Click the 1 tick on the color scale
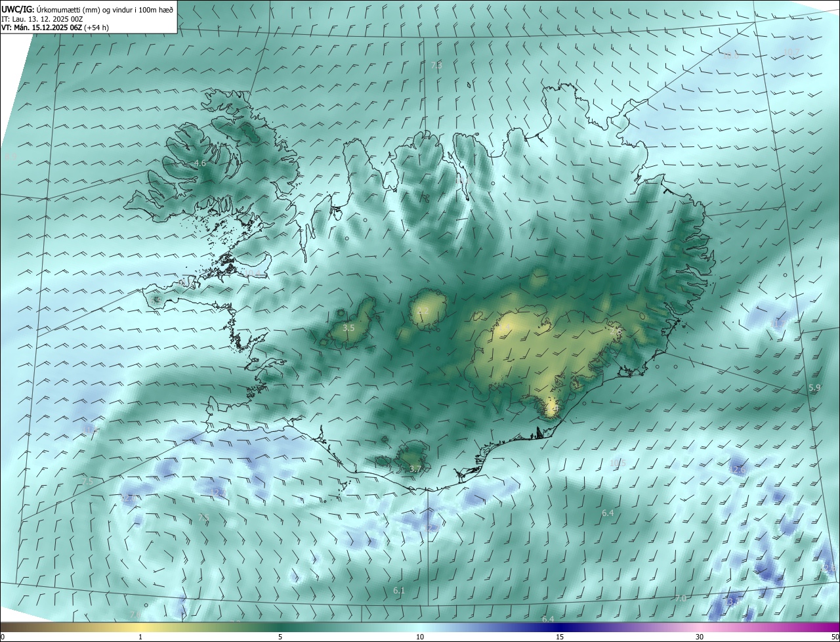 tap(141, 637)
